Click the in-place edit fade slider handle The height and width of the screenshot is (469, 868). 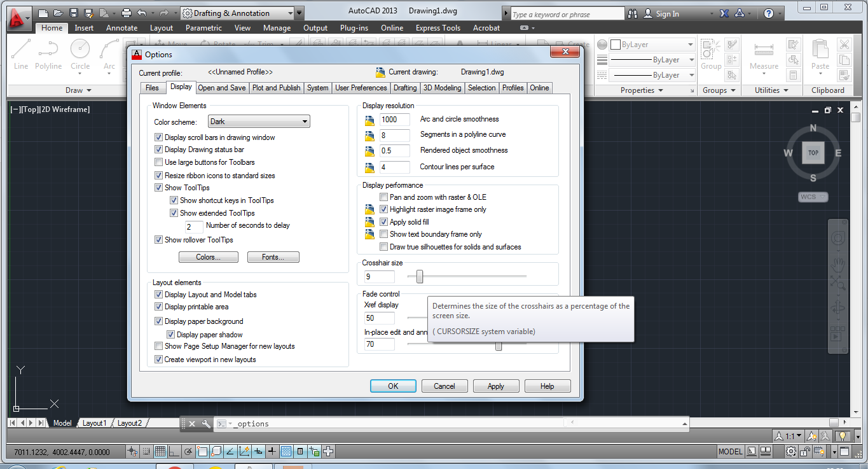499,346
